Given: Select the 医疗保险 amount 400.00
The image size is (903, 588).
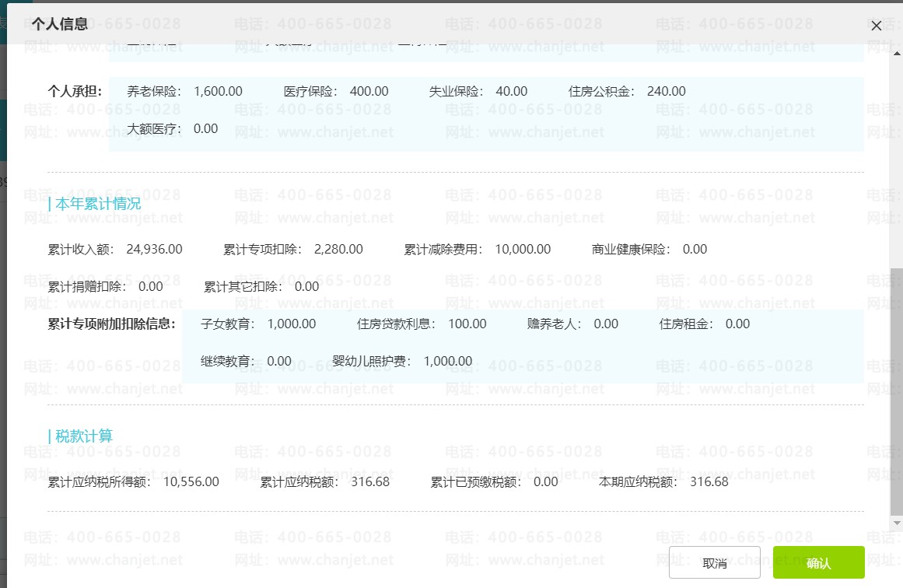Looking at the screenshot, I should click(369, 92).
